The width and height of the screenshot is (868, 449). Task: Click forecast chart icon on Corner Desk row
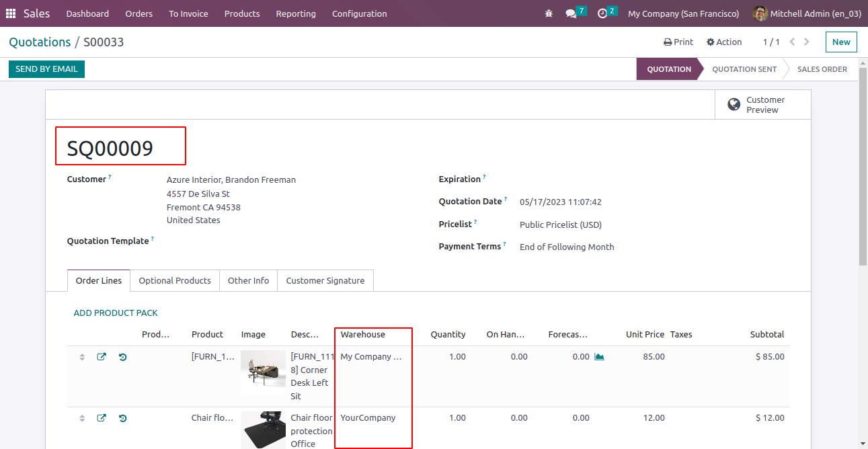coord(599,357)
